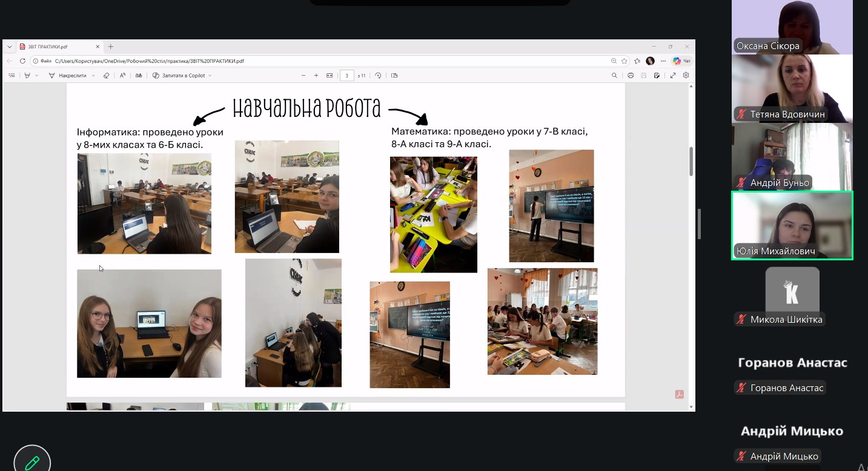Select the Eraser tool in PDF toolbar
This screenshot has width=868, height=471.
pos(107,76)
